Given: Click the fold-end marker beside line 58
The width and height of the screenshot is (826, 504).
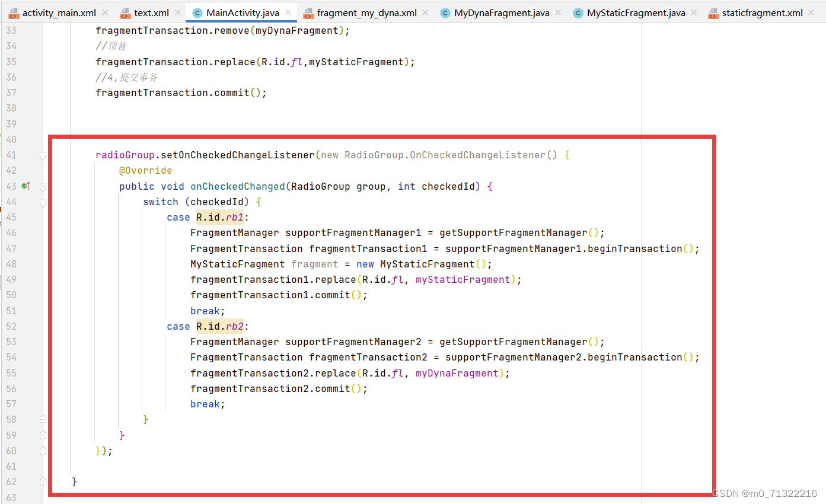Looking at the screenshot, I should click(42, 419).
